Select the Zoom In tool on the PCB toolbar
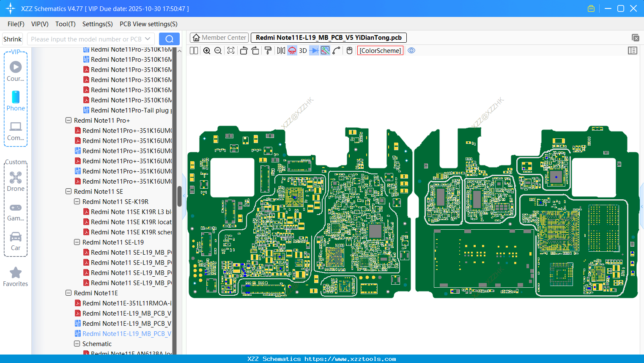Viewport: 644px width, 363px height. pyautogui.click(x=207, y=50)
